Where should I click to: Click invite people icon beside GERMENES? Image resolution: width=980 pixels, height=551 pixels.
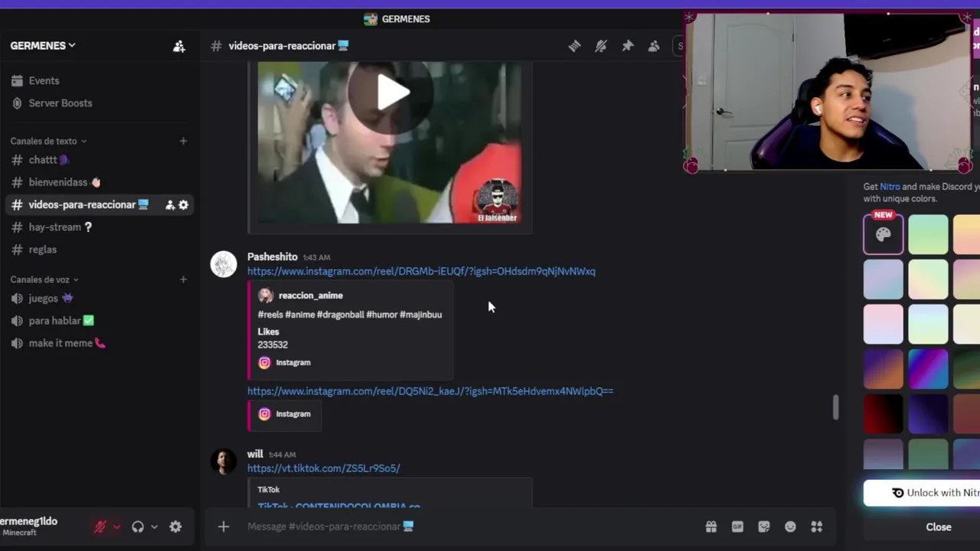tap(179, 46)
